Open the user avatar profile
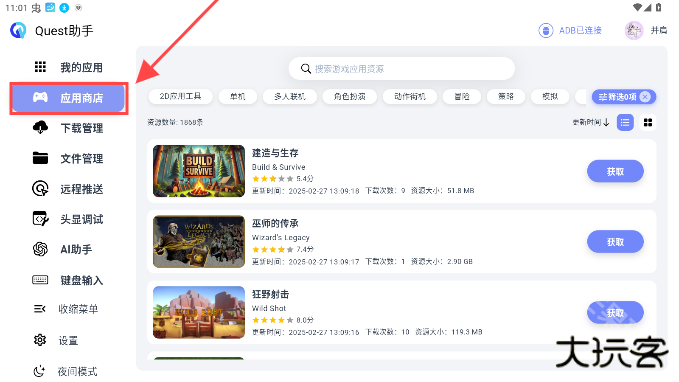 [x=634, y=30]
